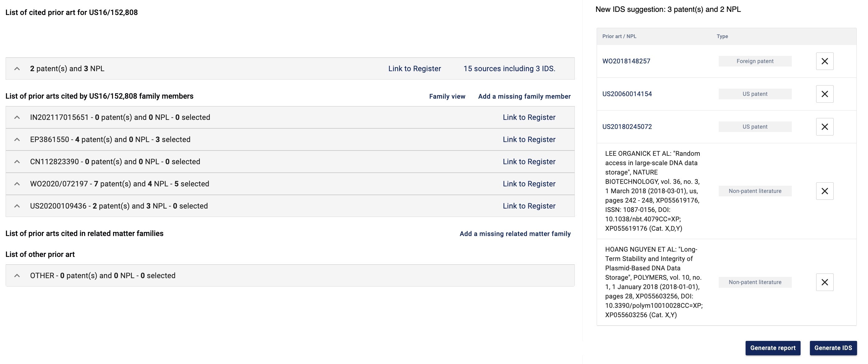The image size is (868, 364).
Task: Remove the Hoang Nguyen NPL entry
Action: 825,282
